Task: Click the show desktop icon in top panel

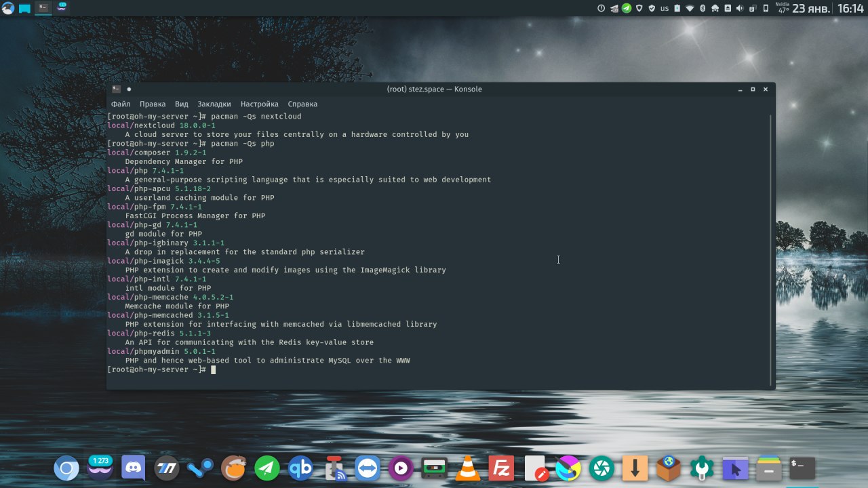Action: [25, 9]
